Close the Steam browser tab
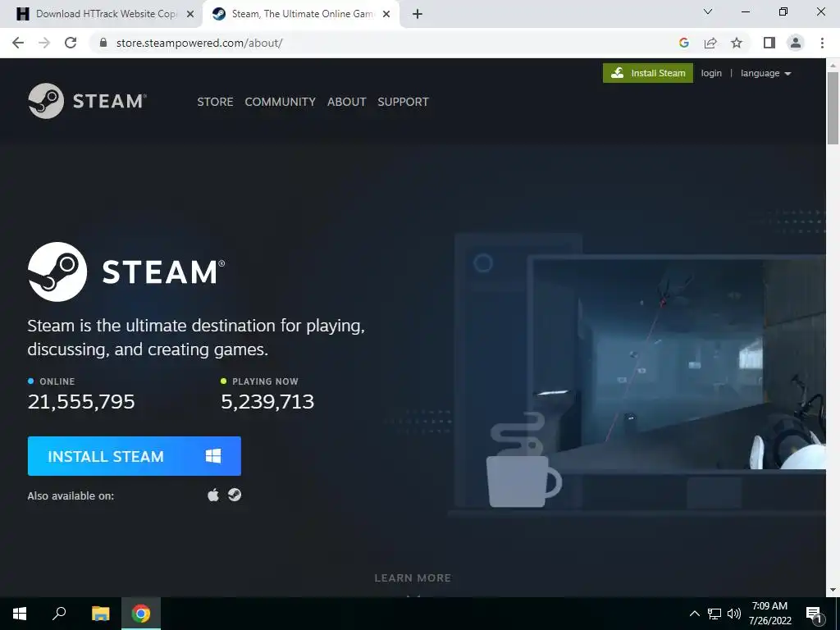 386,15
